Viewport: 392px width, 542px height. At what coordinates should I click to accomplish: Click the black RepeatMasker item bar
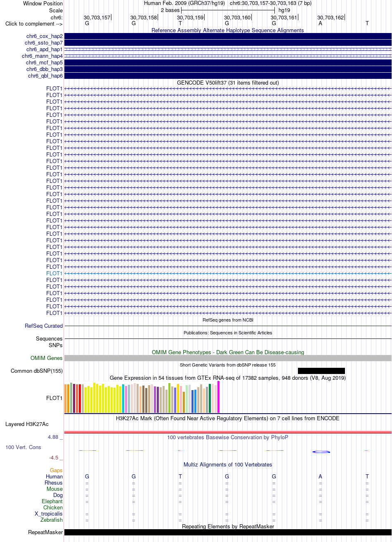click(228, 533)
